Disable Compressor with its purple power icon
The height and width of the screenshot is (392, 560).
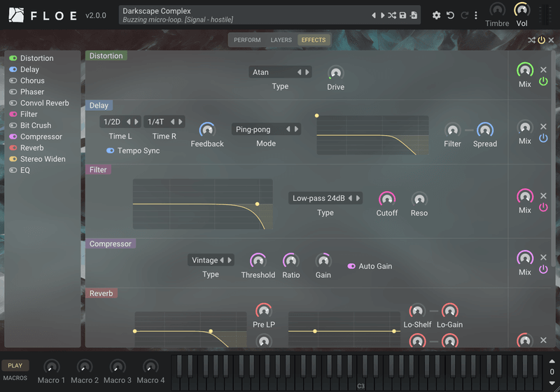(543, 269)
